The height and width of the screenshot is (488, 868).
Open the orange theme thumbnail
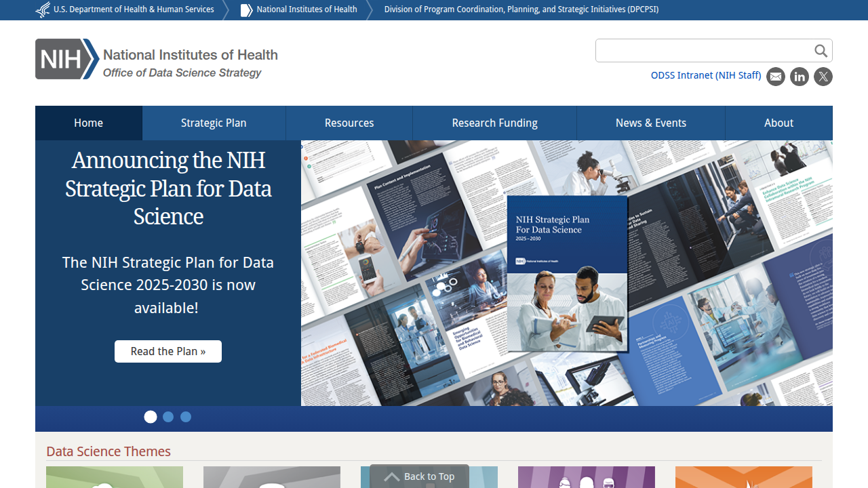[744, 477]
